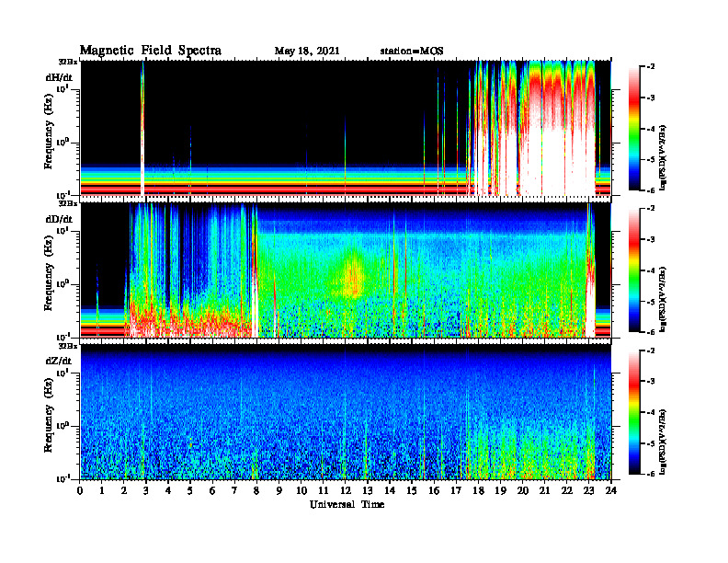728x563 pixels.
Task: Click the hour "16" tick label
Action: point(434,490)
